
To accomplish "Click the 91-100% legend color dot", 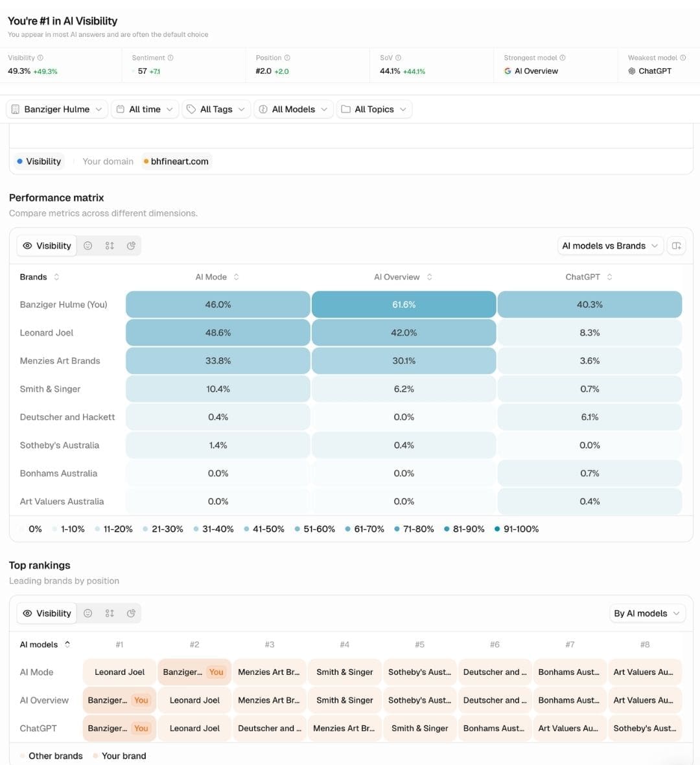I will click(497, 530).
